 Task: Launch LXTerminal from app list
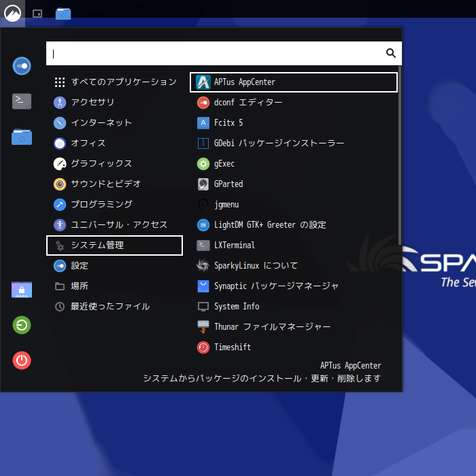coord(294,245)
